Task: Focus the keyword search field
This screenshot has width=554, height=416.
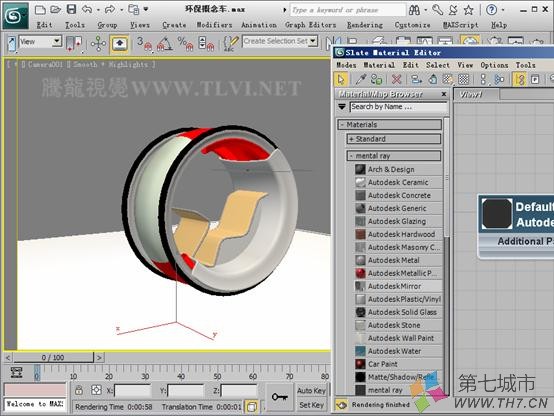Action: (x=348, y=10)
